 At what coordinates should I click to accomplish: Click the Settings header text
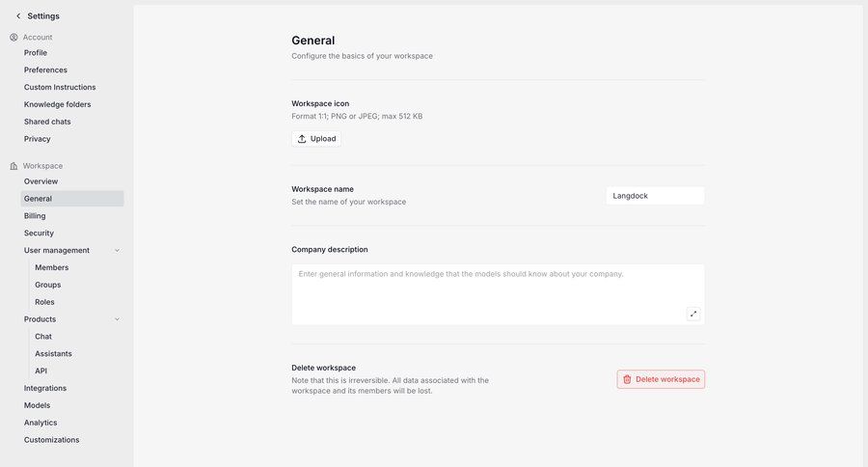[x=43, y=16]
